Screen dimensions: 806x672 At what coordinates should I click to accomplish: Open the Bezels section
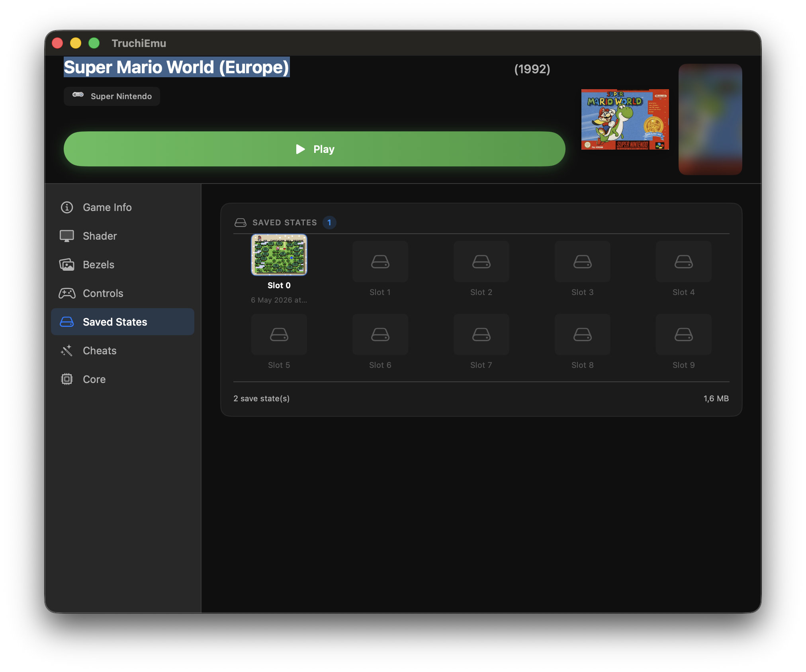123,265
